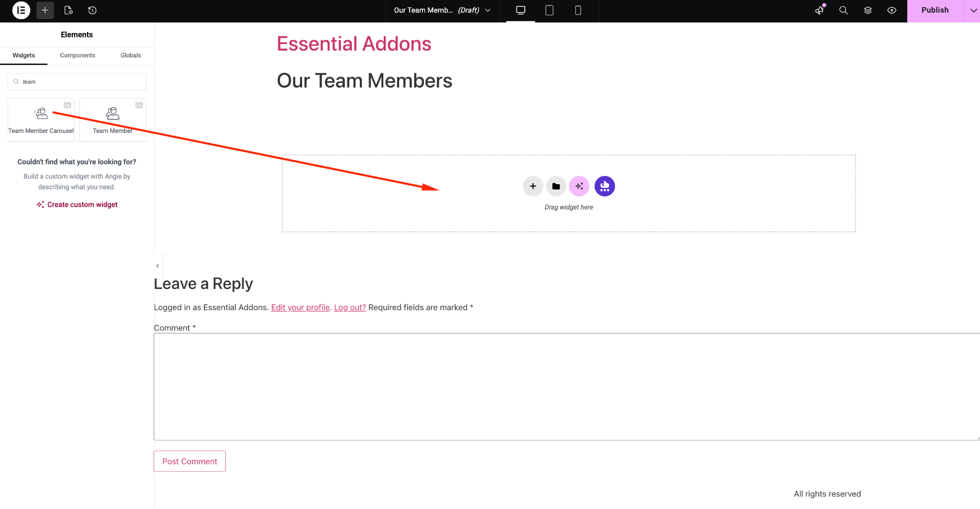Open the template library folder icon

[x=556, y=186]
